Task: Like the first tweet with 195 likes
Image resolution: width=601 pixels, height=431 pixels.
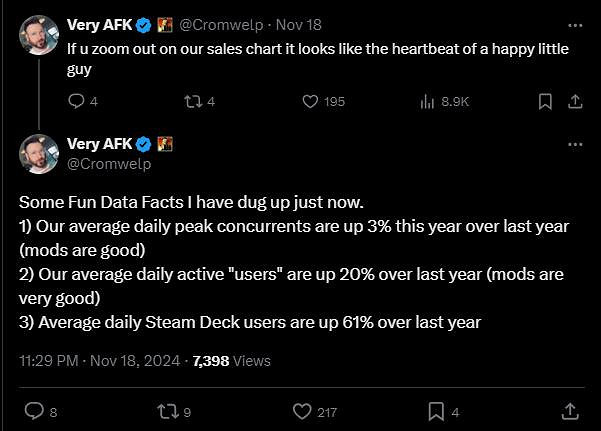Action: pos(310,101)
